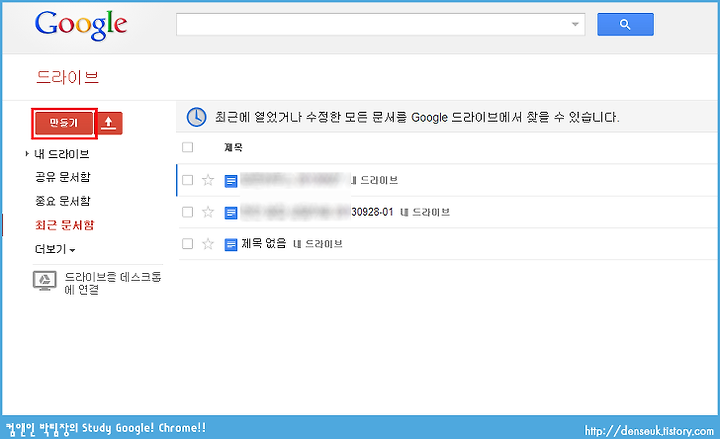The width and height of the screenshot is (720, 439).
Task: Open the search options dropdown arrow
Action: coord(575,24)
